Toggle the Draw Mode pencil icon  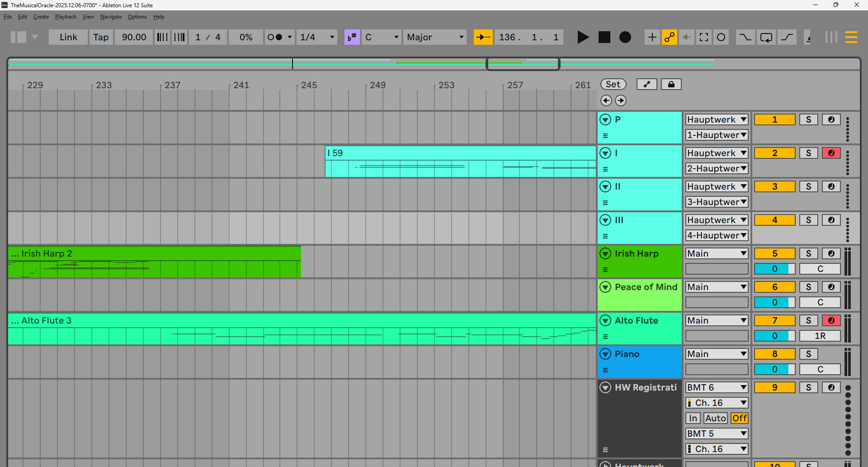coord(808,37)
